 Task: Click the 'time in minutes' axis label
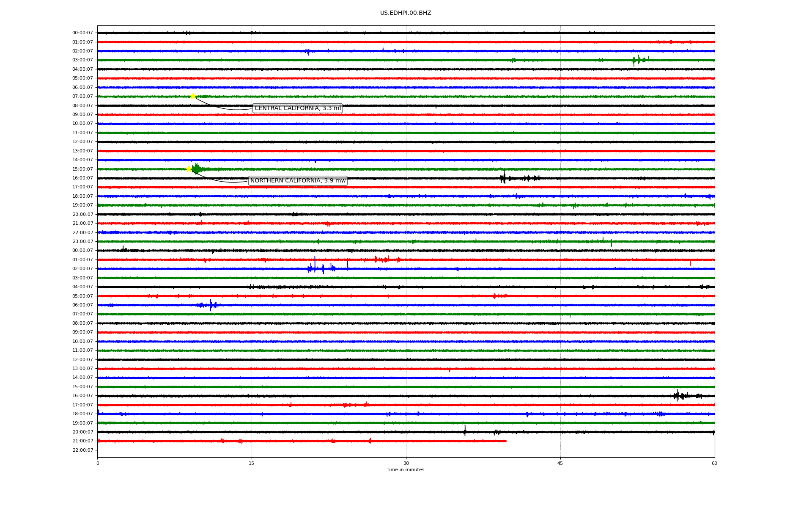pyautogui.click(x=405, y=470)
